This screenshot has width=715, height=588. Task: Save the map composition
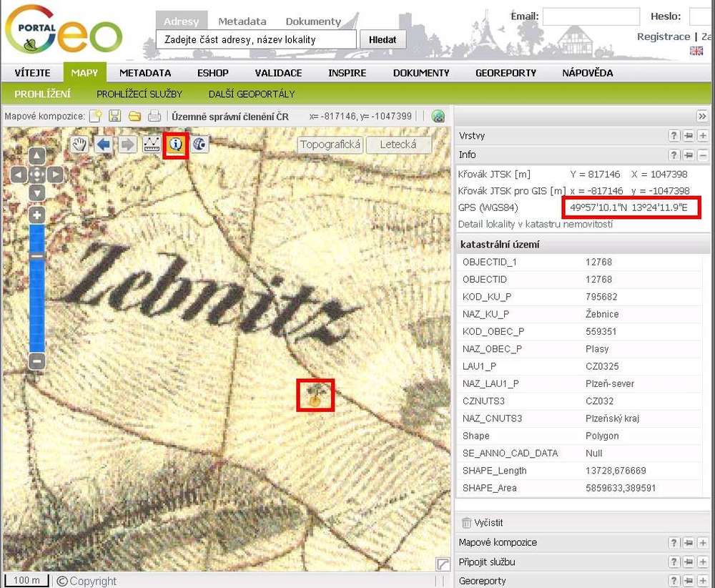(114, 116)
